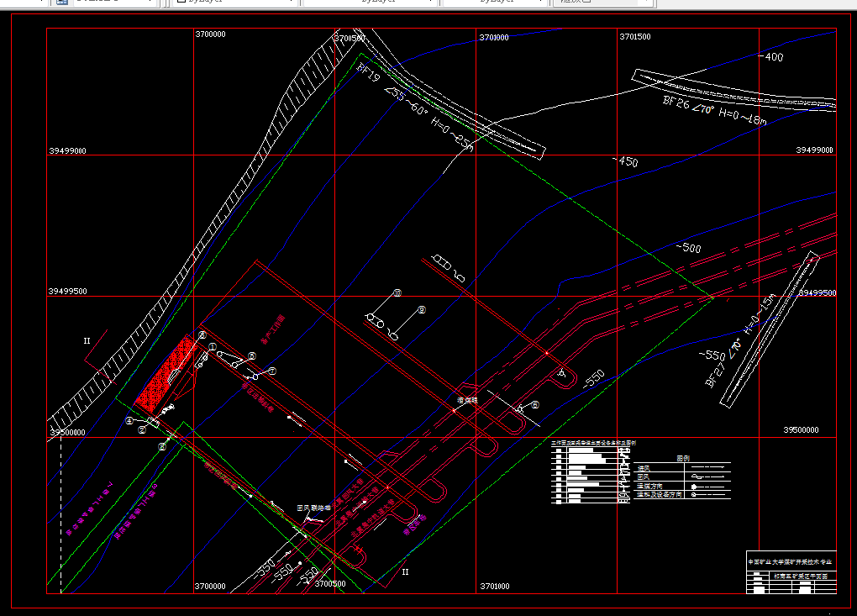Select the -500 contour elevation label

tap(689, 248)
